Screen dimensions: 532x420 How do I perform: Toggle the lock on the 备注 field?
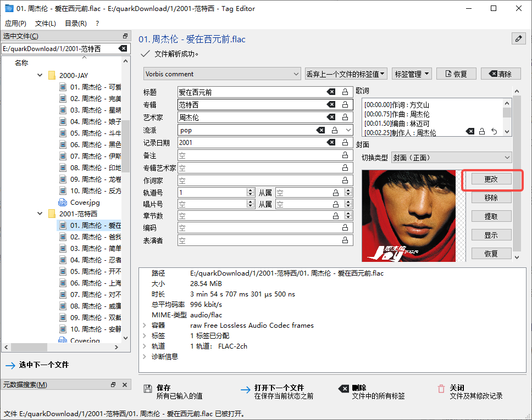(345, 155)
